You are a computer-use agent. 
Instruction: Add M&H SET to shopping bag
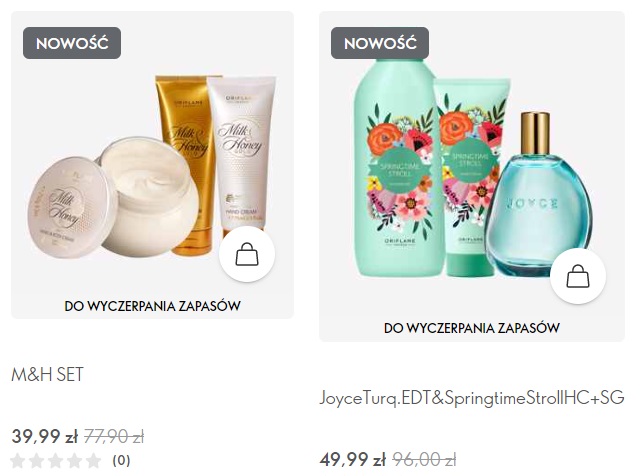(247, 254)
